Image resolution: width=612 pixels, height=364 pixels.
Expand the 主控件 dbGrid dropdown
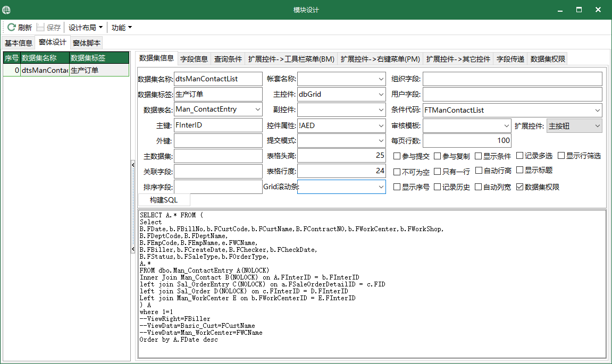point(381,95)
